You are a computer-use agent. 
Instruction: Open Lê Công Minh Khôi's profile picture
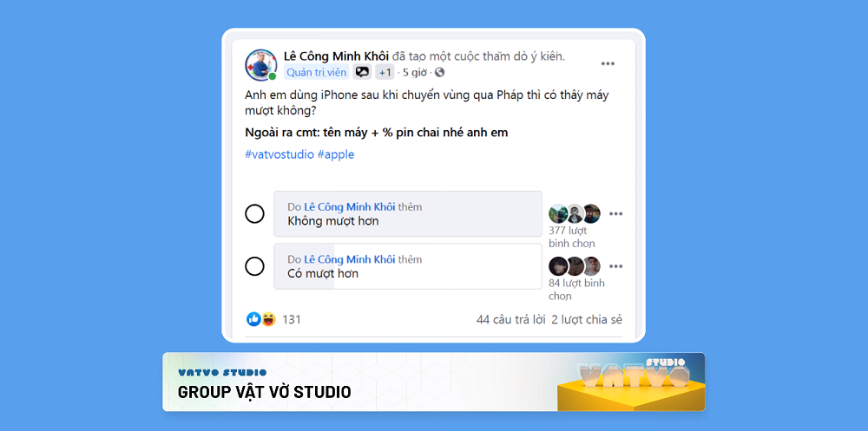pyautogui.click(x=260, y=65)
